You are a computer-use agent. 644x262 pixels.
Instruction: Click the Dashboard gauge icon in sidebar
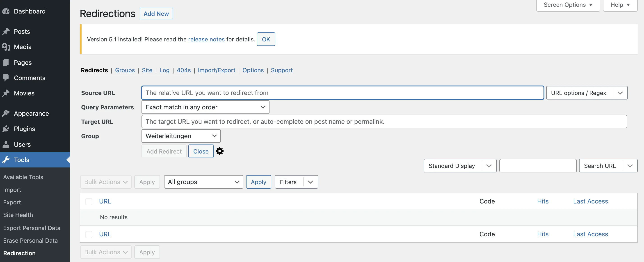[x=6, y=11]
